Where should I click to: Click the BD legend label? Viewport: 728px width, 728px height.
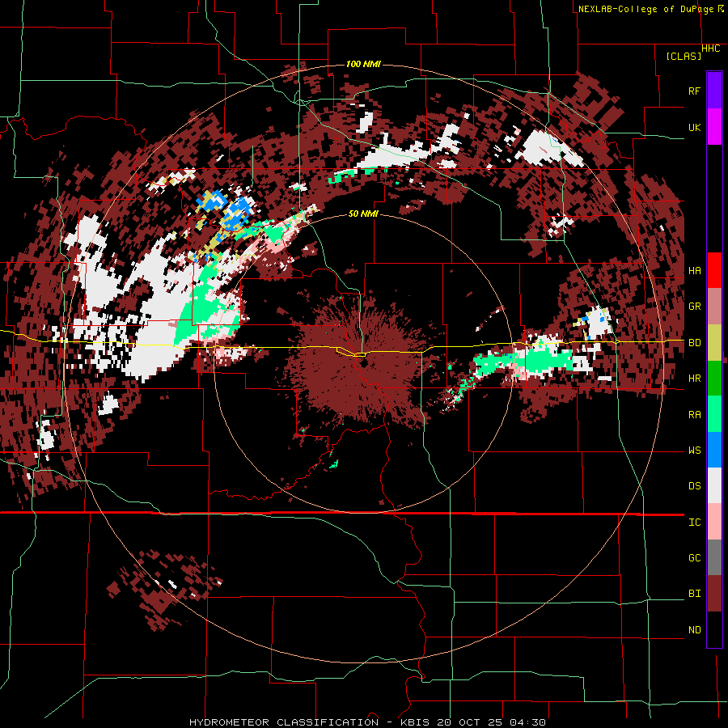[x=695, y=343]
